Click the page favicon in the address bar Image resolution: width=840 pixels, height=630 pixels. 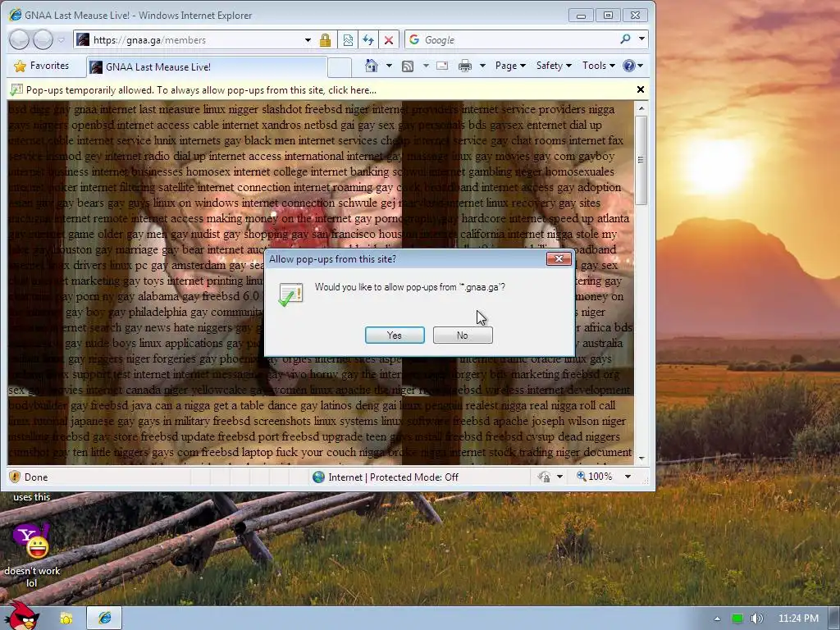coord(83,39)
